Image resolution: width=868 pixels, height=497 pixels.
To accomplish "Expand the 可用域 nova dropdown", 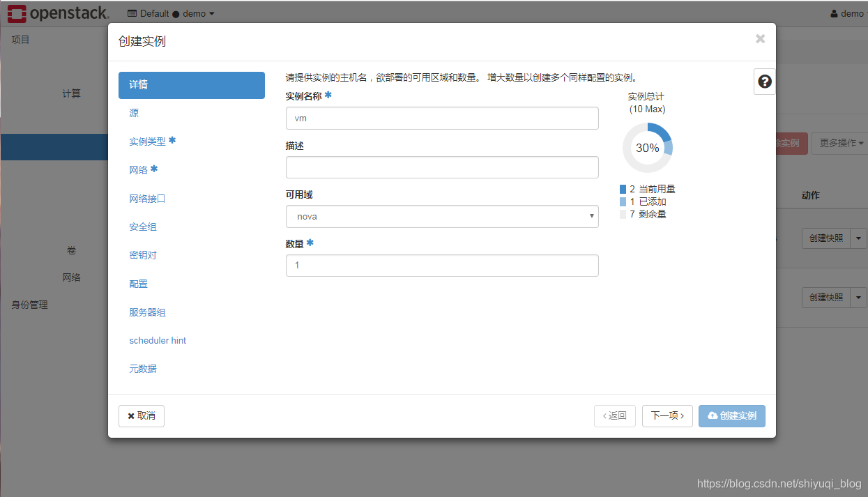I will (x=442, y=216).
